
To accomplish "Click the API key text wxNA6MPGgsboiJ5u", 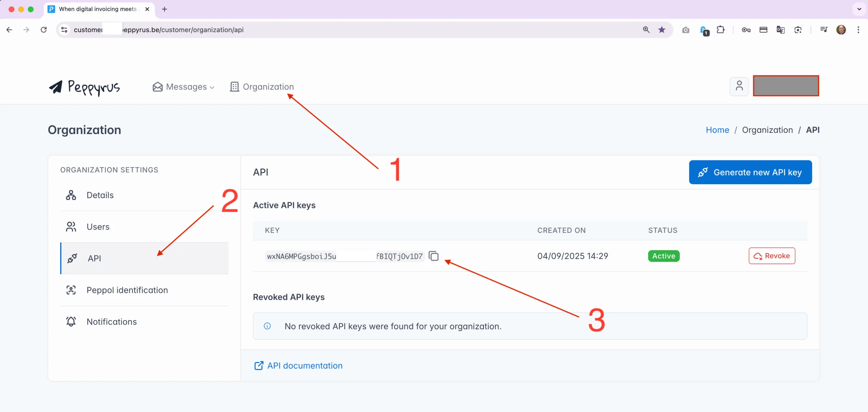I will (x=301, y=256).
